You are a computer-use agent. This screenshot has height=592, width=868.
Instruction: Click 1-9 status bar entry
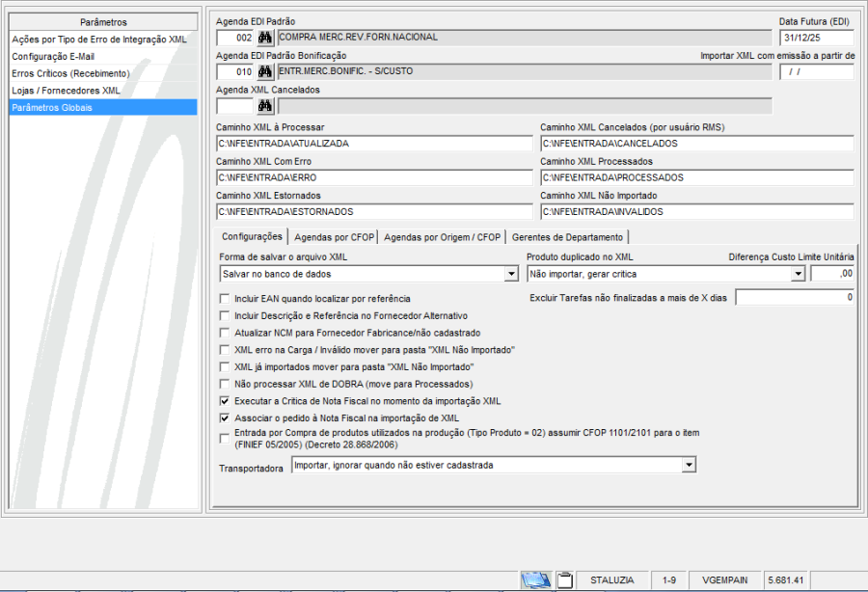(668, 579)
